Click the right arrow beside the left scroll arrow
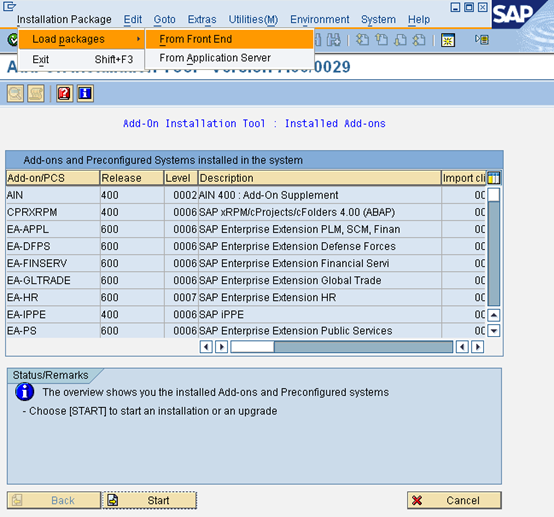Image resolution: width=554 pixels, height=517 pixels. (x=222, y=347)
